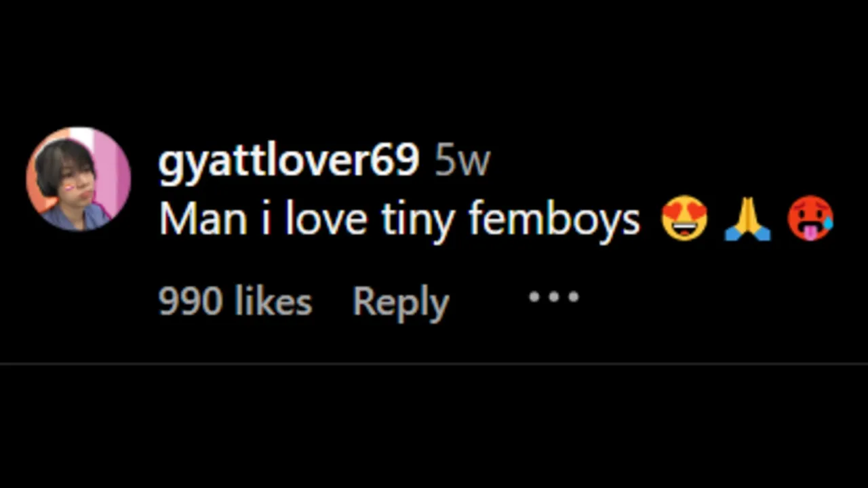View the 990 likes list

tap(235, 301)
